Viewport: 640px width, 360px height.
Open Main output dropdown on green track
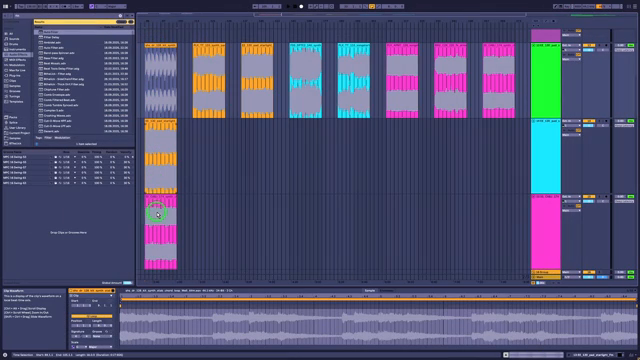(x=571, y=60)
